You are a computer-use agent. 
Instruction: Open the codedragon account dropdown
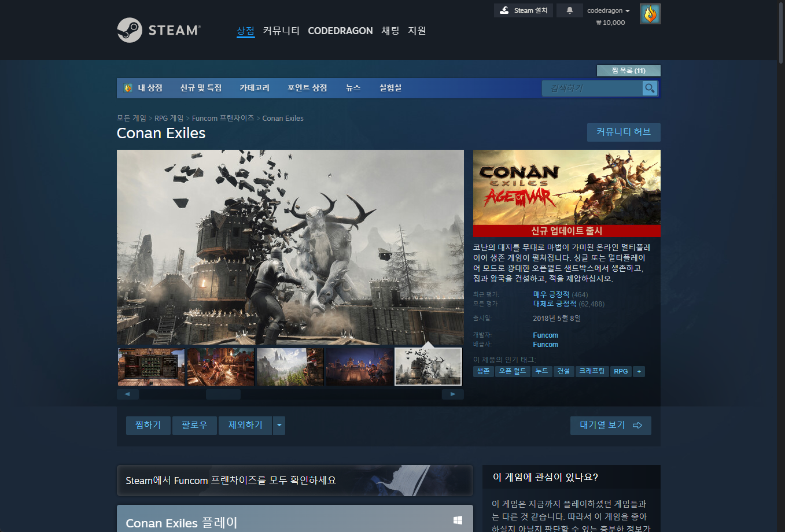click(x=609, y=10)
